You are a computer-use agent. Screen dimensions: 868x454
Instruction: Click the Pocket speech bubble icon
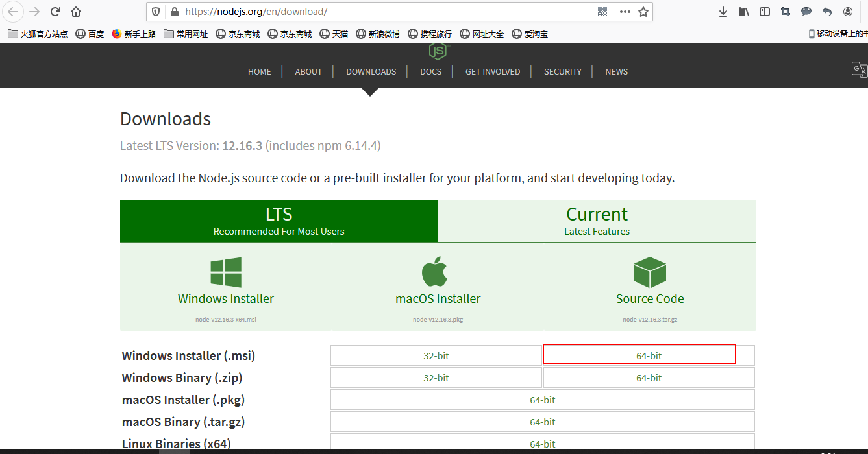tap(806, 11)
